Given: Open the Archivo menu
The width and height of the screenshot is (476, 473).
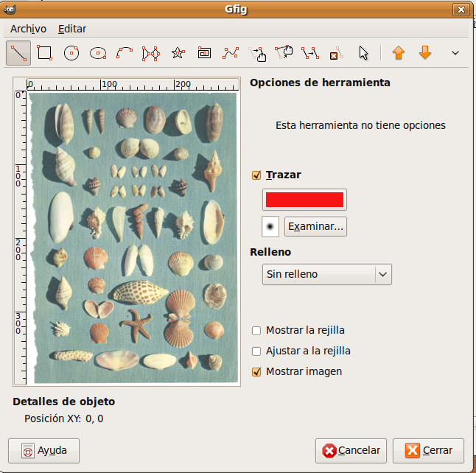Looking at the screenshot, I should click(x=28, y=29).
